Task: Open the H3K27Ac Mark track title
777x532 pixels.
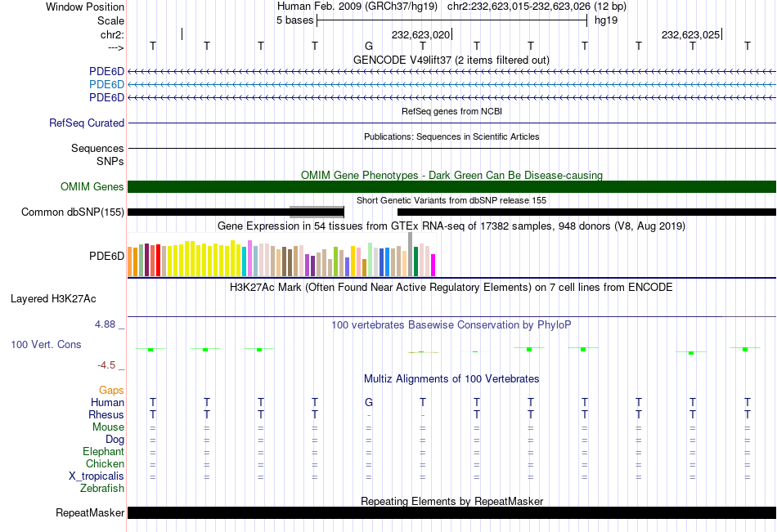Action: 451,288
